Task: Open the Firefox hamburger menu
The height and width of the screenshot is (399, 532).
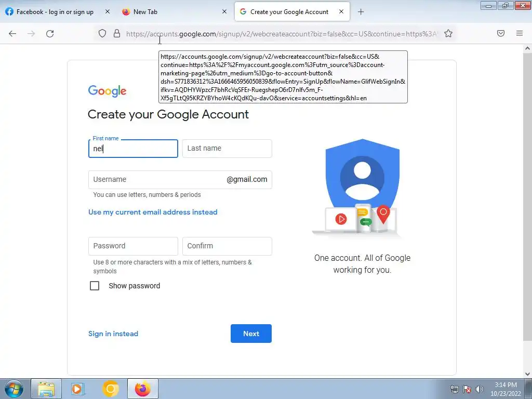Action: pyautogui.click(x=520, y=33)
